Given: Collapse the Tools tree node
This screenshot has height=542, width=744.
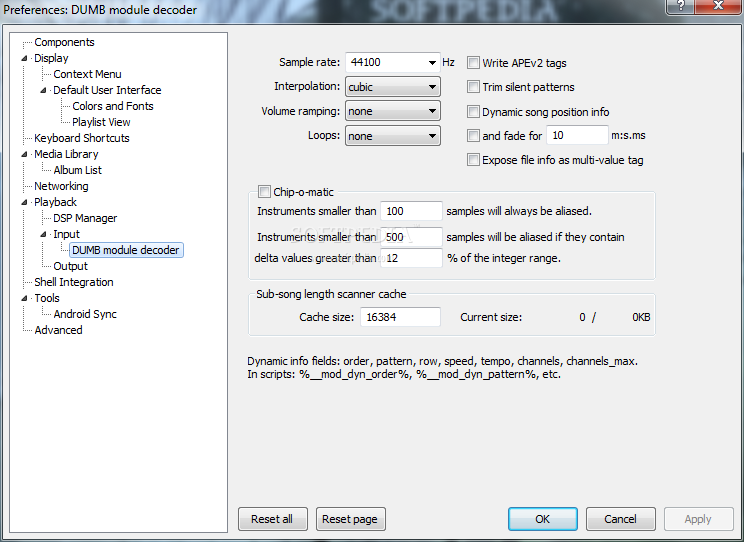Looking at the screenshot, I should coord(25,298).
